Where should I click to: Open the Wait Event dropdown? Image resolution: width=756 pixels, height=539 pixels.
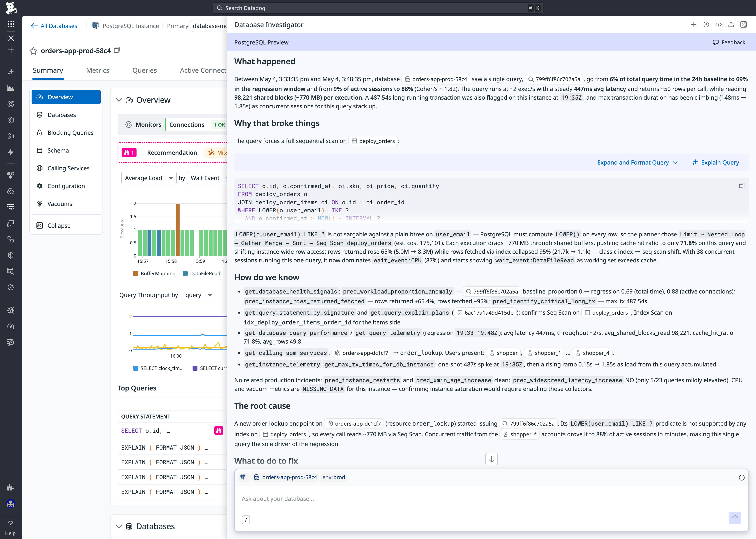point(207,178)
